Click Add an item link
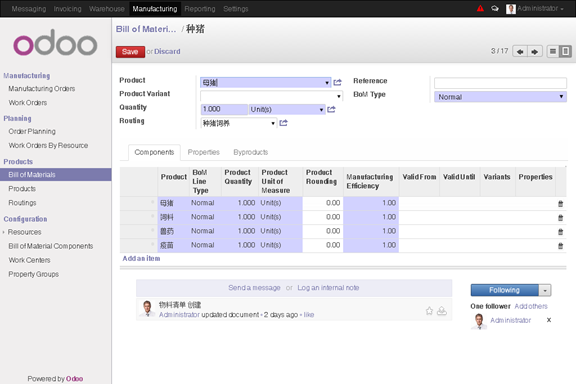This screenshot has height=384, width=576. [141, 259]
